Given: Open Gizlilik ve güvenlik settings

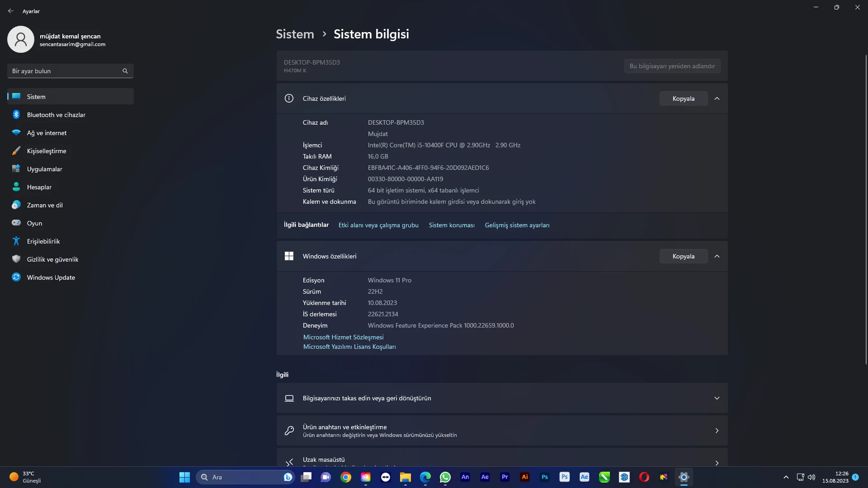Looking at the screenshot, I should click(52, 259).
